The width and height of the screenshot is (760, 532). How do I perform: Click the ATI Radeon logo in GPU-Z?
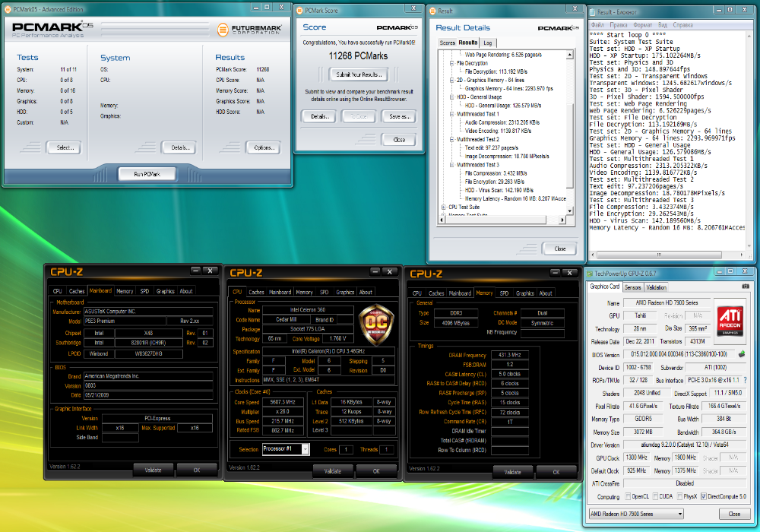(x=730, y=320)
